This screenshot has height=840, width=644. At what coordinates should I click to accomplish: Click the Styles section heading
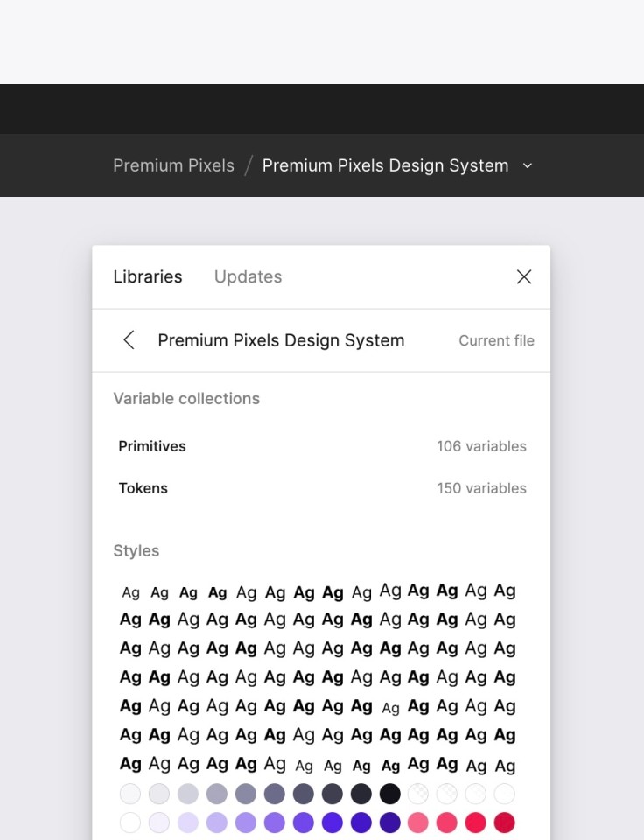[136, 550]
